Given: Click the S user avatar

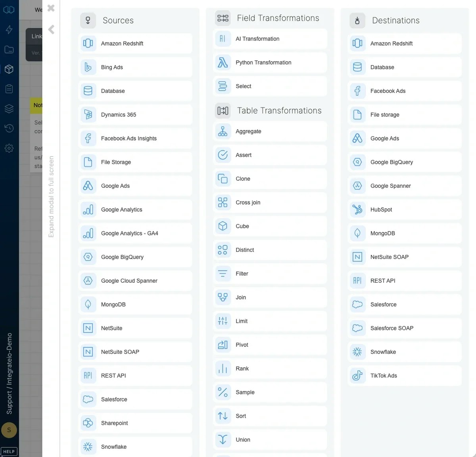Looking at the screenshot, I should coord(9,430).
